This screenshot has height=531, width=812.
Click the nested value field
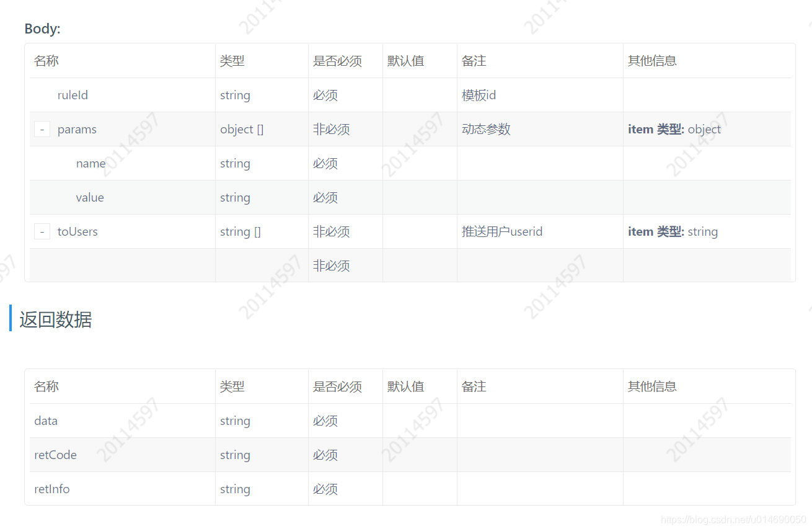click(90, 197)
